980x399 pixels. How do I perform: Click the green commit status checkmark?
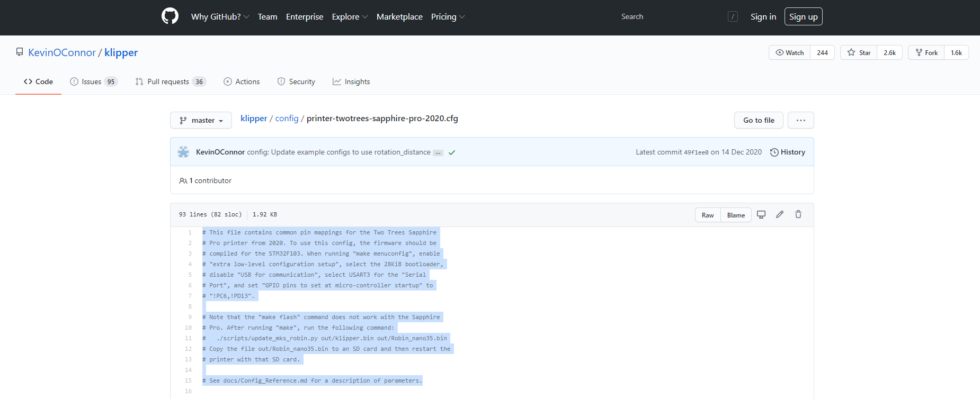(x=452, y=152)
